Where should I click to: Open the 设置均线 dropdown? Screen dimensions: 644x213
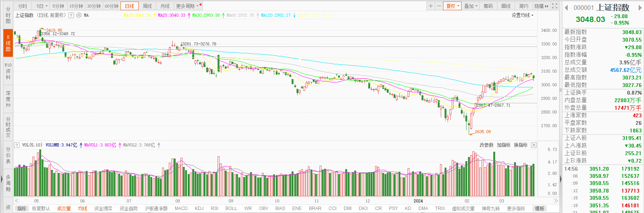[522, 16]
